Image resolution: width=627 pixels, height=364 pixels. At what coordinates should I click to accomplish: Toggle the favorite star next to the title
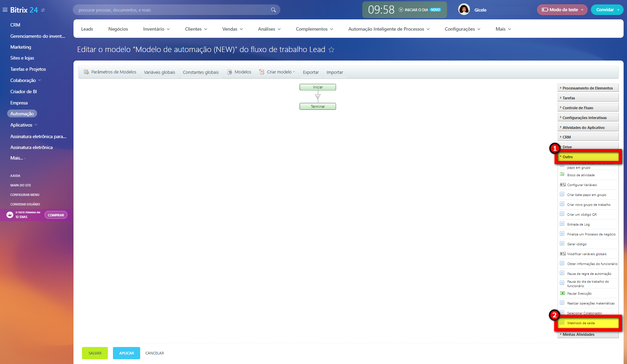331,50
